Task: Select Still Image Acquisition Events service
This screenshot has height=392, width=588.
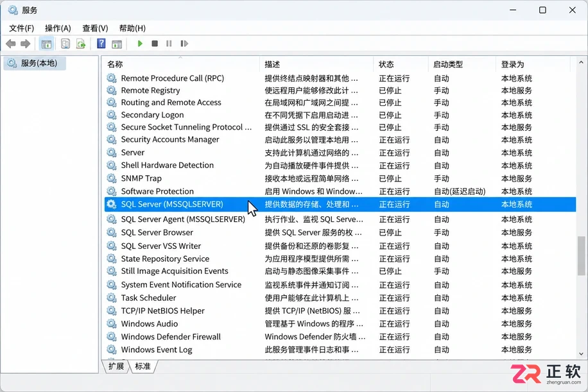Action: point(340,271)
